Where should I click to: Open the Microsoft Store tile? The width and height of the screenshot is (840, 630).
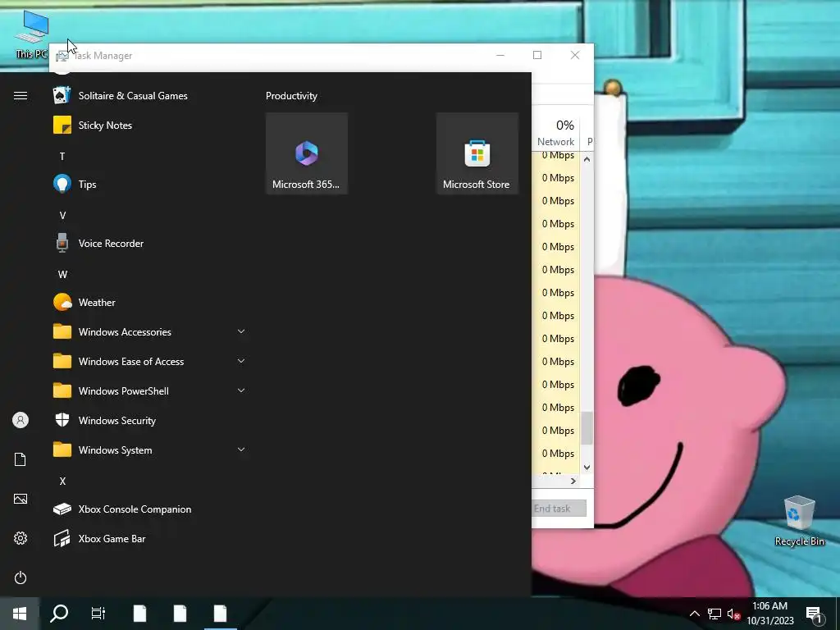477,153
